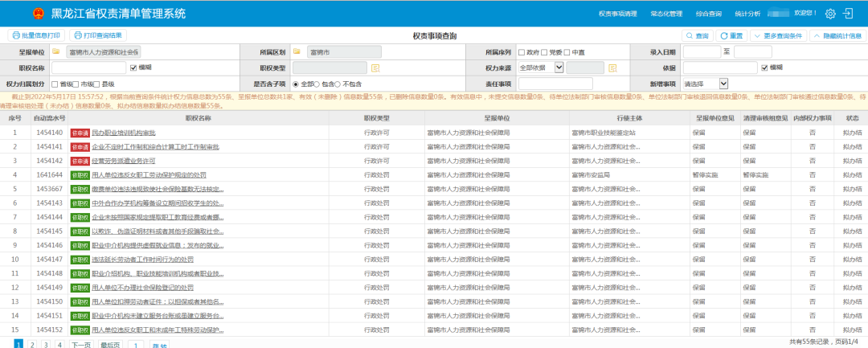The width and height of the screenshot is (868, 348).
Task: Click the 录入日期 end date field
Action: (x=752, y=52)
